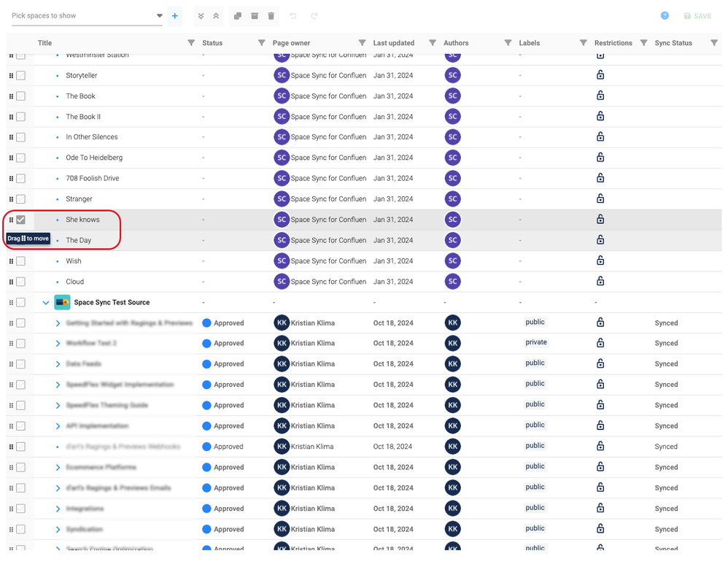Expand the SpeedFlex Theming Guide row
This screenshot has height=586, width=728.
[58, 405]
